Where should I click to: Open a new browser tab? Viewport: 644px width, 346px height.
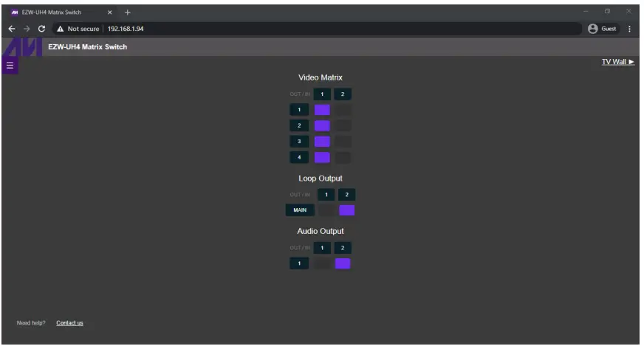(x=127, y=13)
